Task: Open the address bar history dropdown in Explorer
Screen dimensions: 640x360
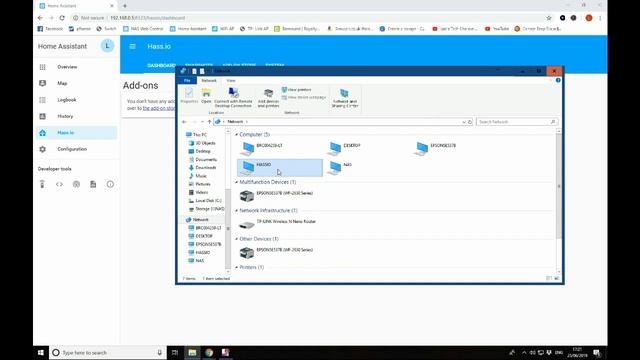Action: point(464,122)
